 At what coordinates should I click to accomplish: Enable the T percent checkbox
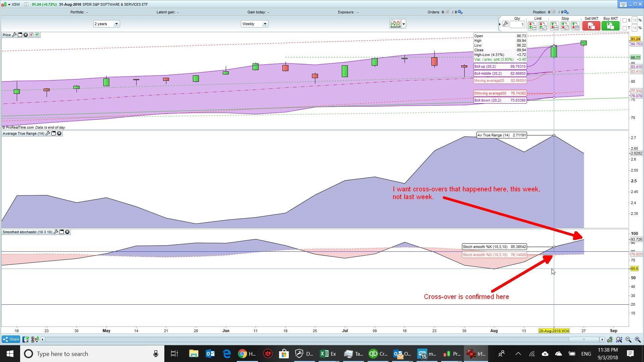point(625,28)
